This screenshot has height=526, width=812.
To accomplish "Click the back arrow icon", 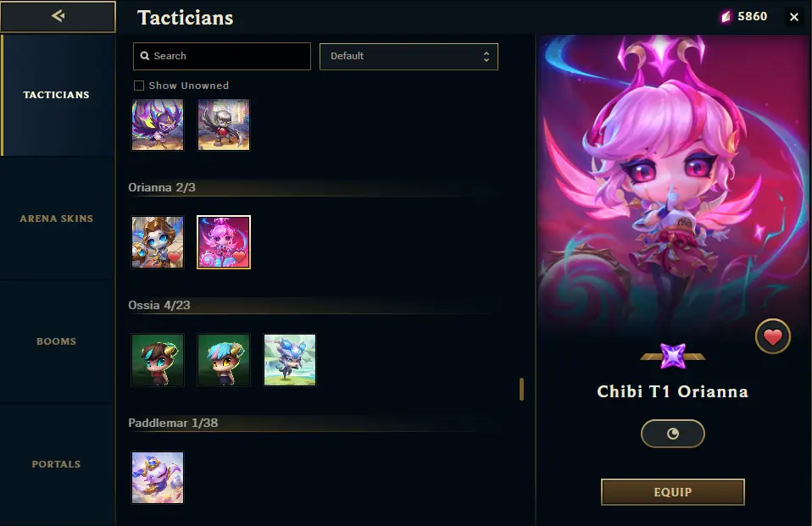I will [x=58, y=16].
